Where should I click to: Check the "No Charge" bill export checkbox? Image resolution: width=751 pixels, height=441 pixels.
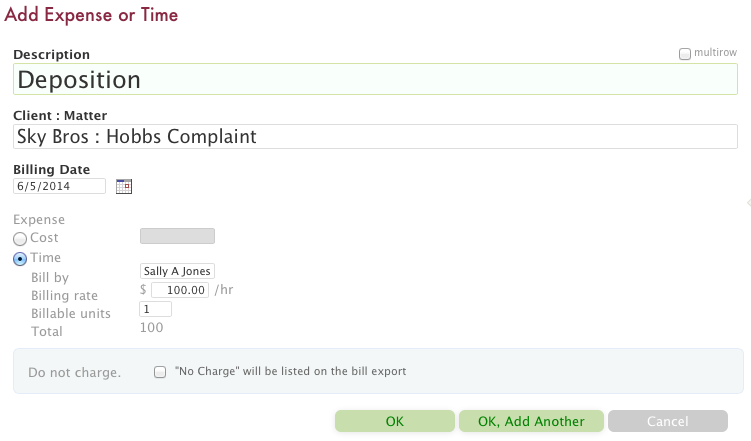(x=160, y=372)
